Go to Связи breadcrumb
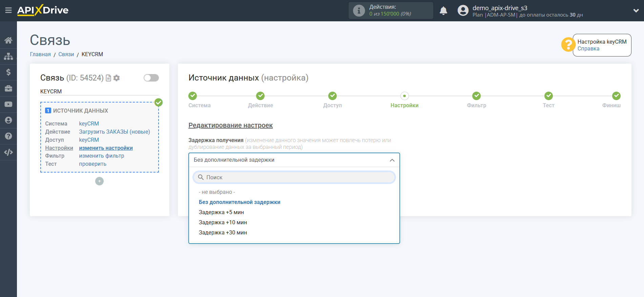The image size is (644, 297). [66, 54]
